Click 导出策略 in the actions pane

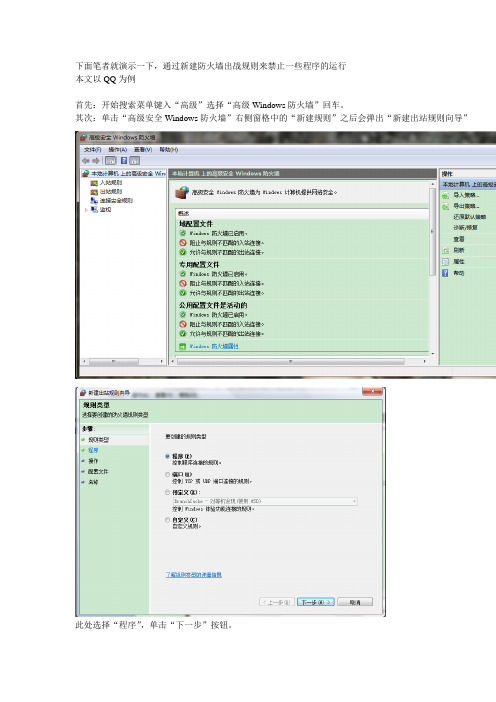[466, 206]
